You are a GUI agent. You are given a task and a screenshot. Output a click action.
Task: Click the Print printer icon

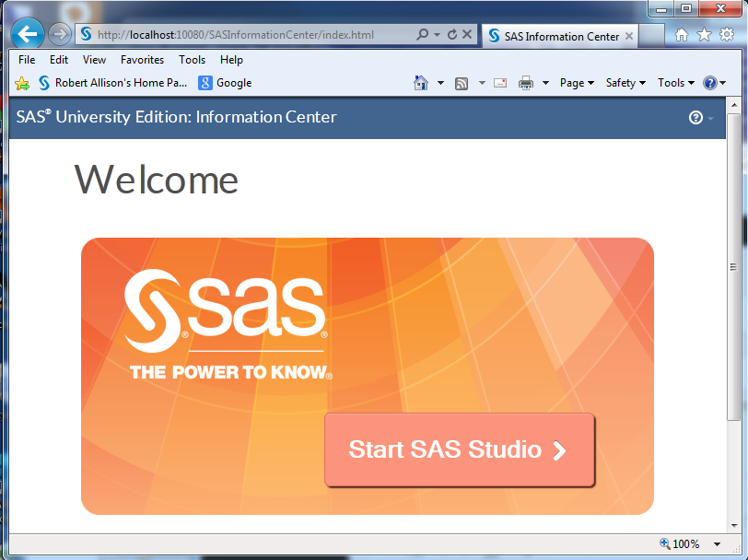tap(526, 83)
